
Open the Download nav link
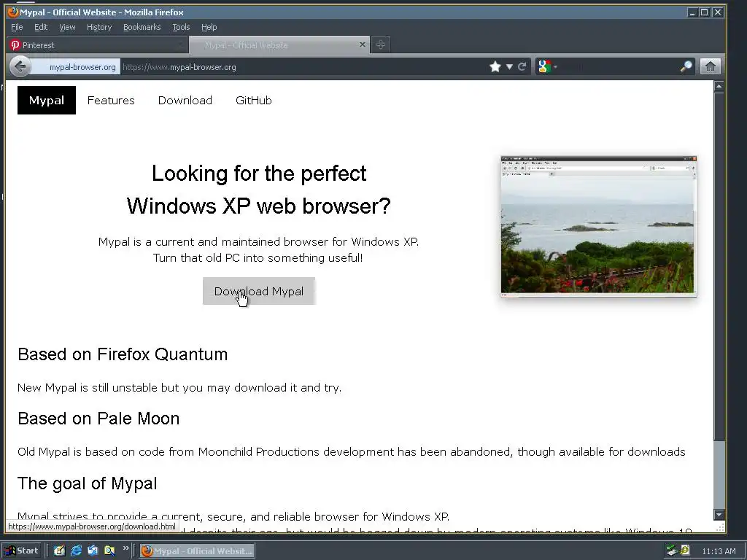(x=185, y=101)
